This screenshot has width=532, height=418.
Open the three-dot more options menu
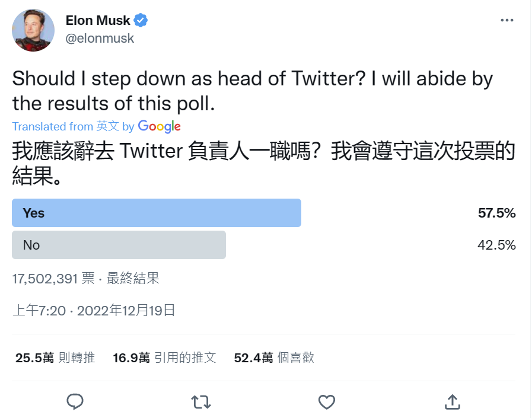click(506, 20)
